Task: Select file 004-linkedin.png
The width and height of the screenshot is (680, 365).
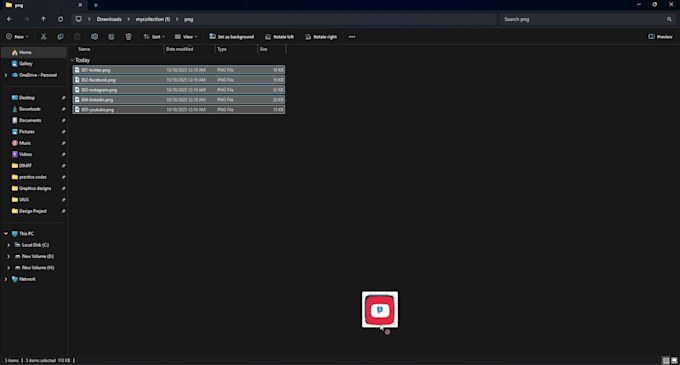Action: (179, 100)
